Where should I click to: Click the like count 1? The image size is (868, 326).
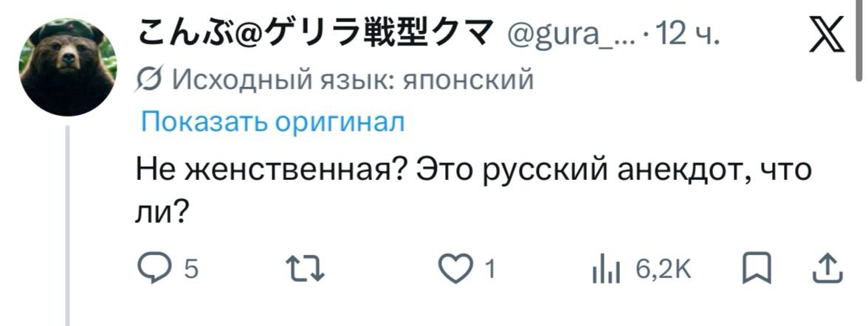pyautogui.click(x=489, y=270)
